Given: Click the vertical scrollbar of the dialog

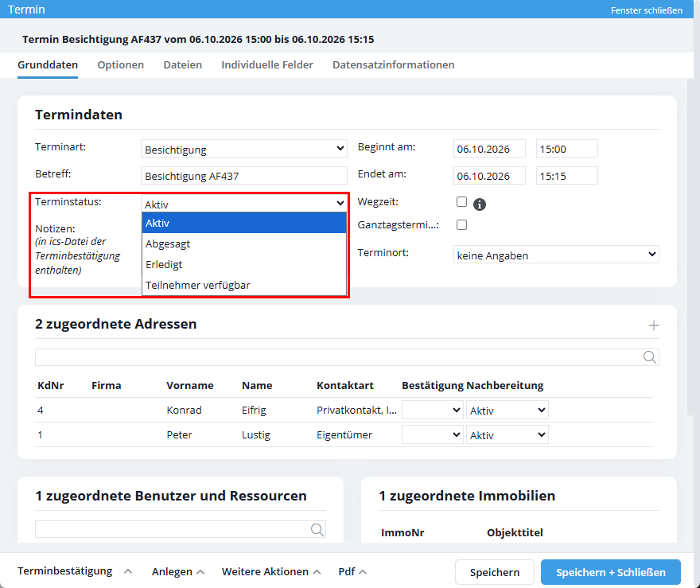Looking at the screenshot, I should [x=690, y=247].
